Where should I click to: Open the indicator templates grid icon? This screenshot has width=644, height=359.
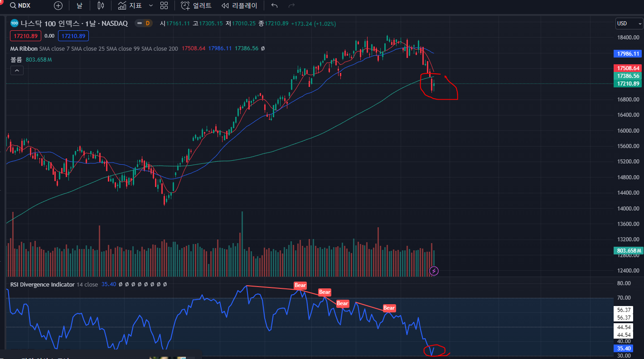(164, 6)
